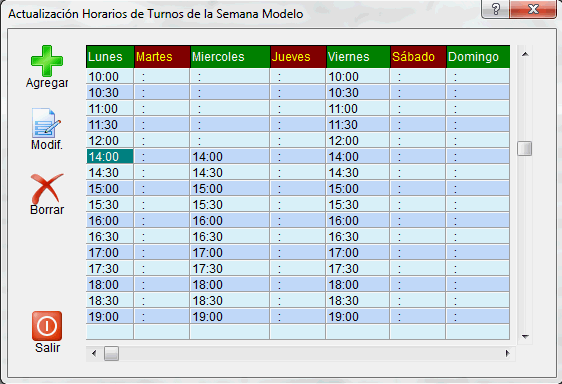Select the 12:00 cell under Viernes

tap(358, 141)
